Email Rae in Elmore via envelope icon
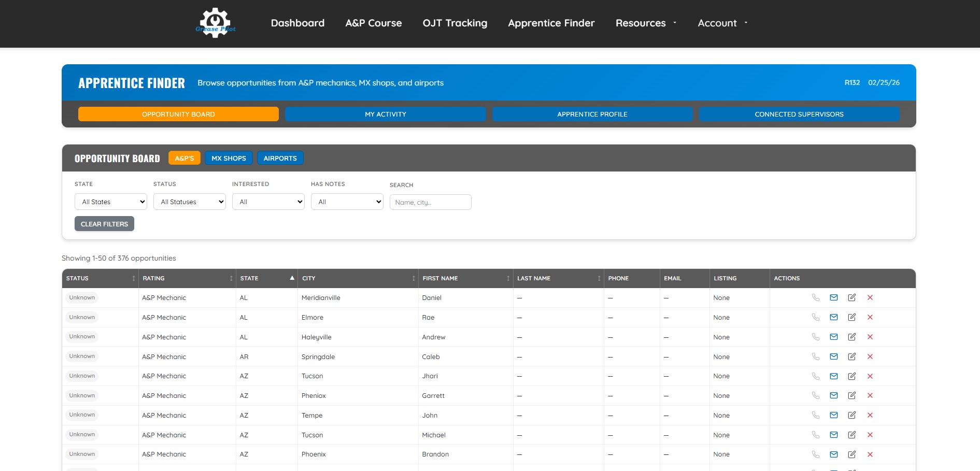This screenshot has height=471, width=980. (x=834, y=317)
